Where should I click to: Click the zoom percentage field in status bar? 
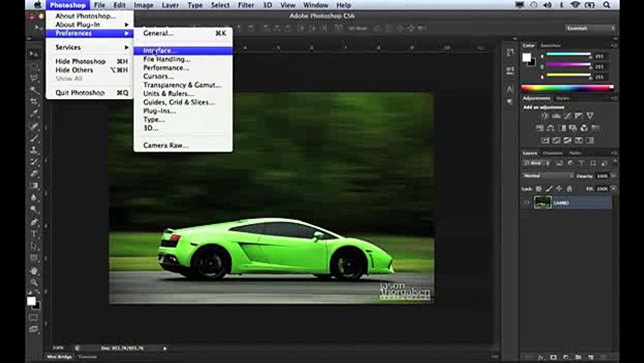point(58,348)
